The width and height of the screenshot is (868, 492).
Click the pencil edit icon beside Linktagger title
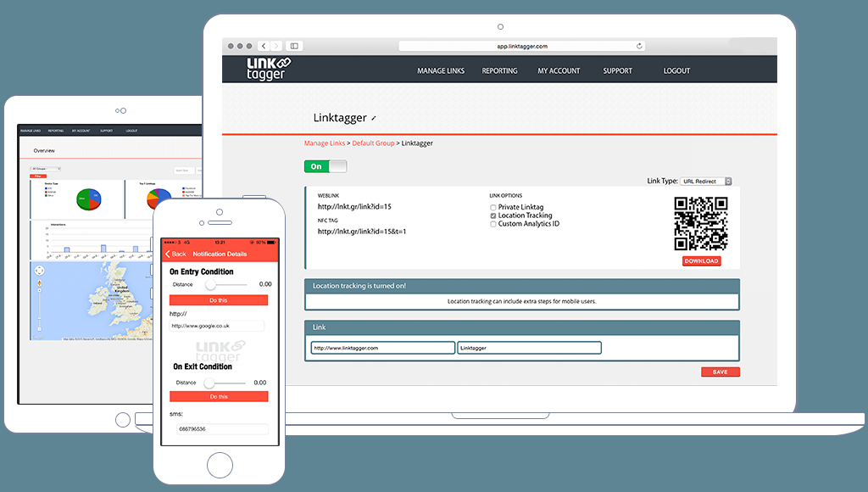(x=374, y=118)
